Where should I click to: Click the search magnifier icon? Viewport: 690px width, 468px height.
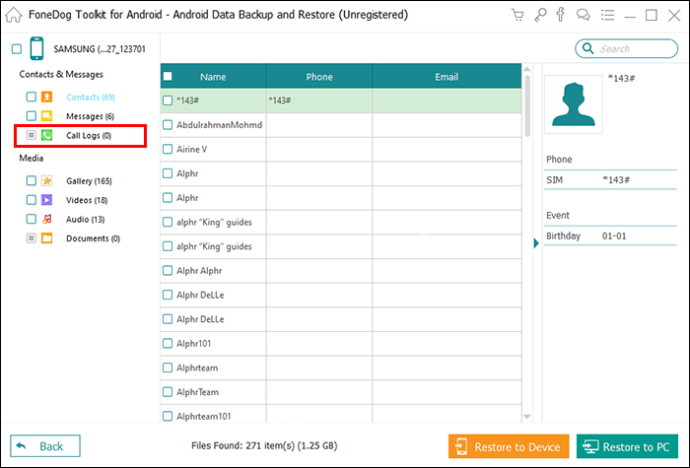tap(587, 48)
